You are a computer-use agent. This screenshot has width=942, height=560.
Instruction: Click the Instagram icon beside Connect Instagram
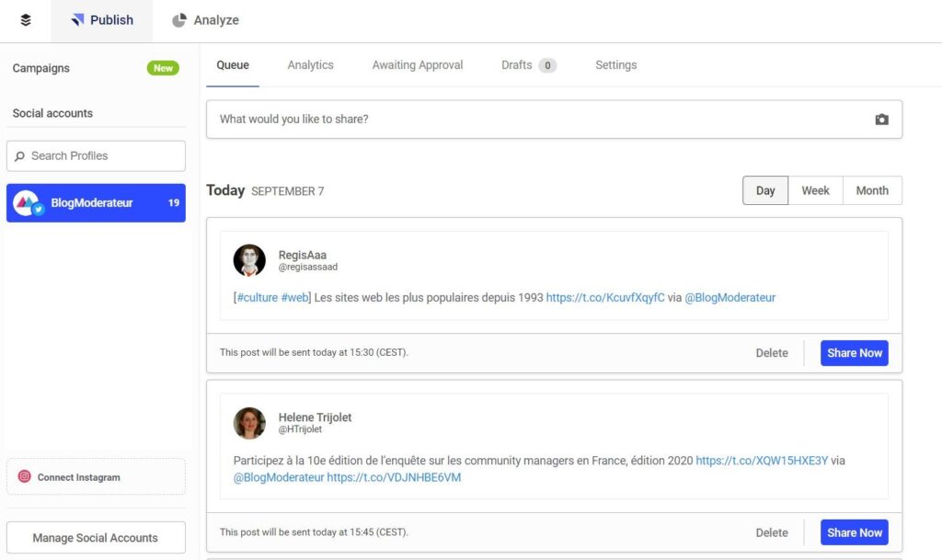(25, 477)
